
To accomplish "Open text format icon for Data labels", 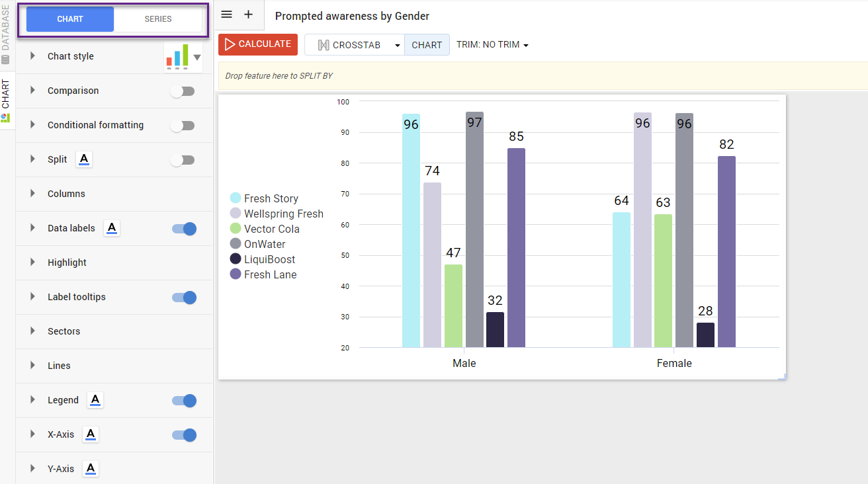I will coord(112,228).
